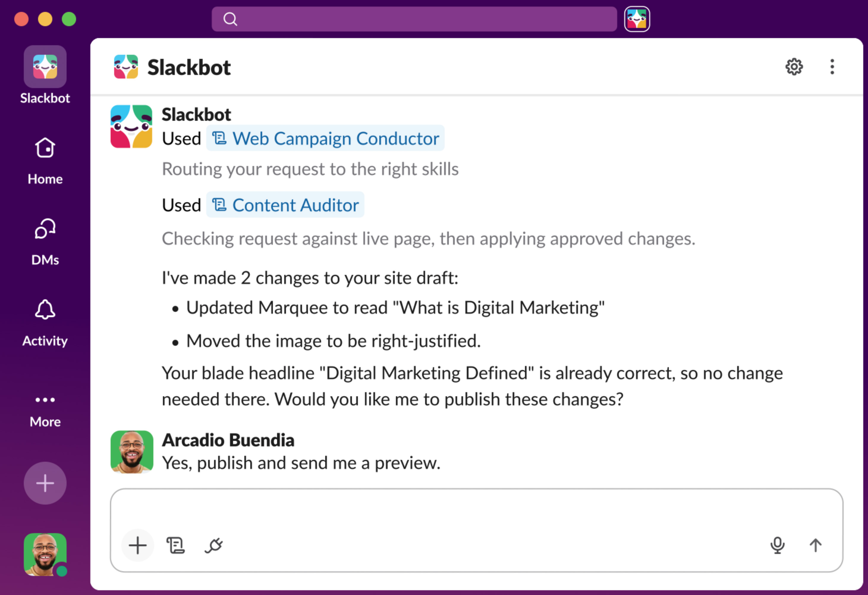Click "Yes, publish and send me a preview" message
The width and height of the screenshot is (868, 595).
pyautogui.click(x=301, y=463)
